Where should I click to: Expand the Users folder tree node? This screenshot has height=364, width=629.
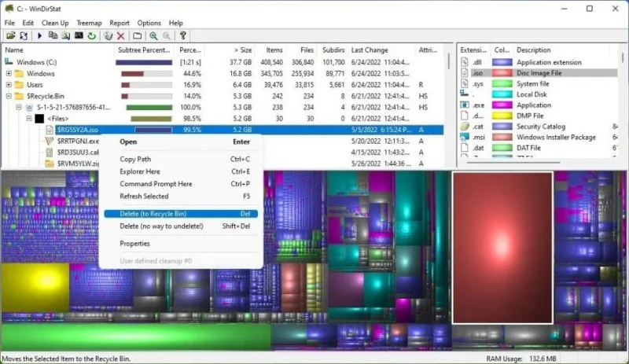[x=9, y=85]
